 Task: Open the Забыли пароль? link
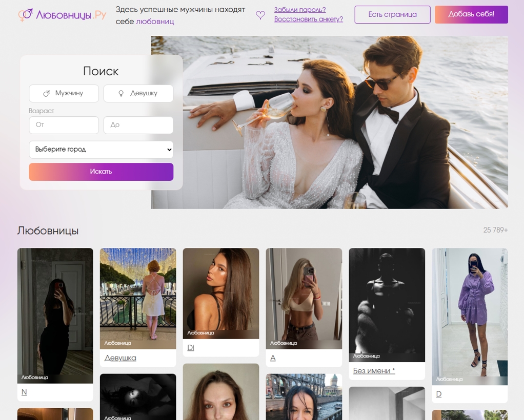[300, 10]
